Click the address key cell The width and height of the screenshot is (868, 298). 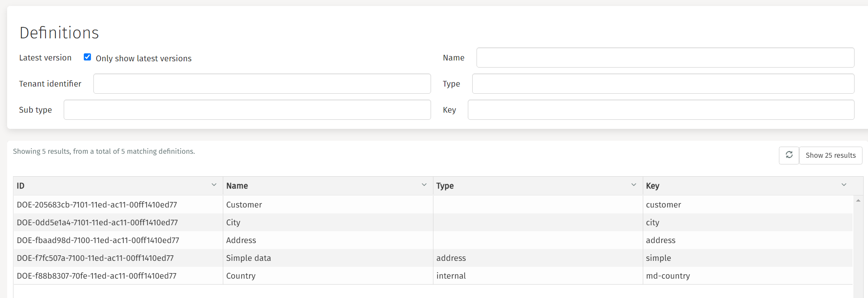(x=748, y=240)
